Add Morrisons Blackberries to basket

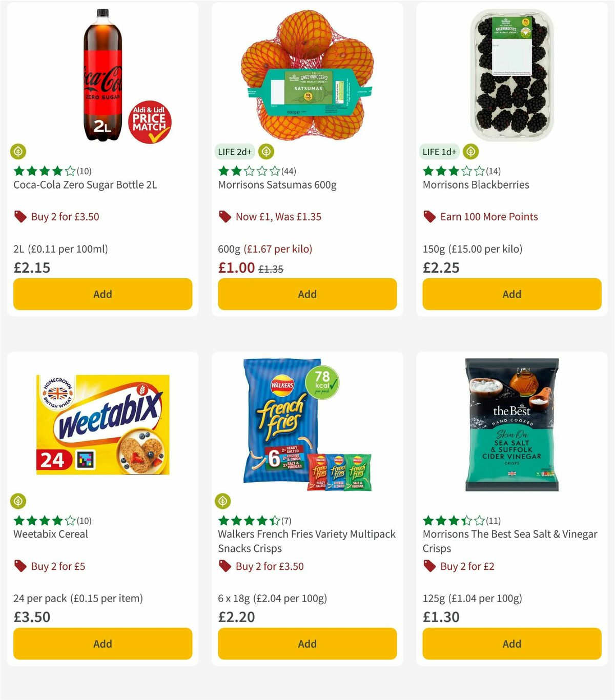[511, 294]
